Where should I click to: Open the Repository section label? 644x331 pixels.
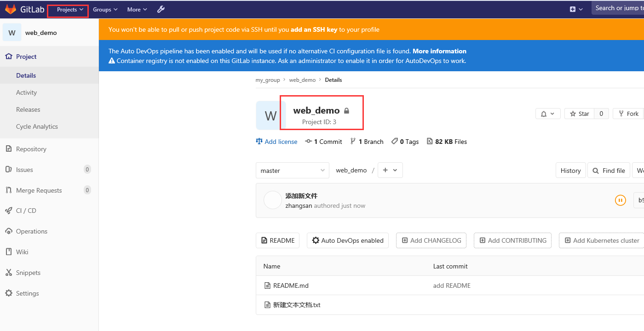(31, 149)
